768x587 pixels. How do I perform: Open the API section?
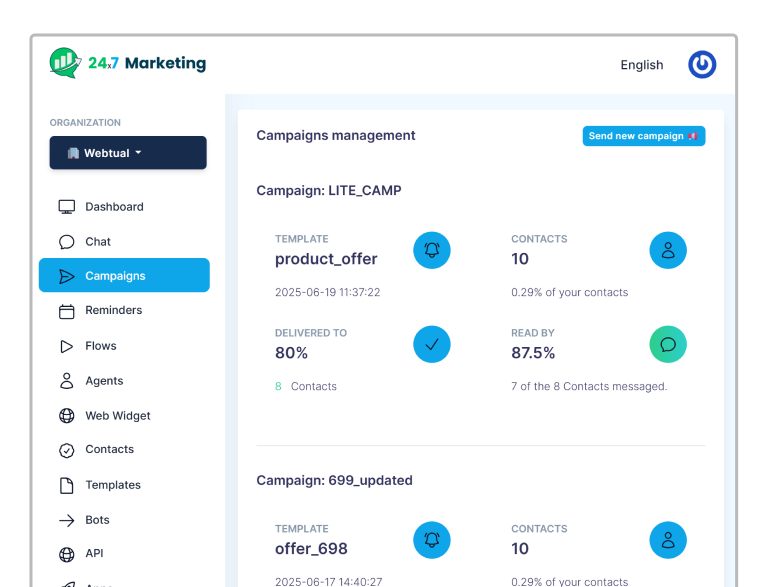(94, 553)
